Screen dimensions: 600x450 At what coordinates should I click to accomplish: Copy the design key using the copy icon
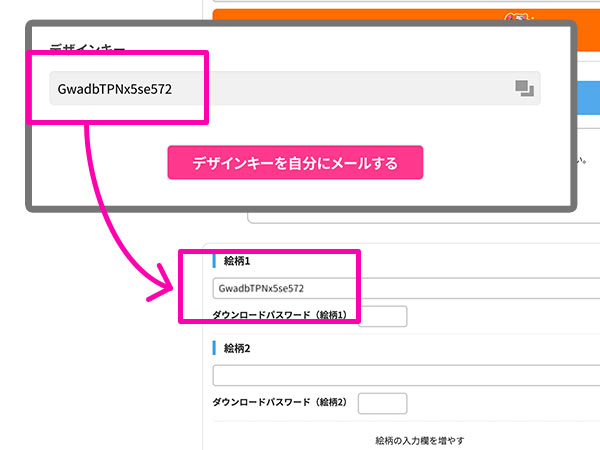tap(524, 88)
